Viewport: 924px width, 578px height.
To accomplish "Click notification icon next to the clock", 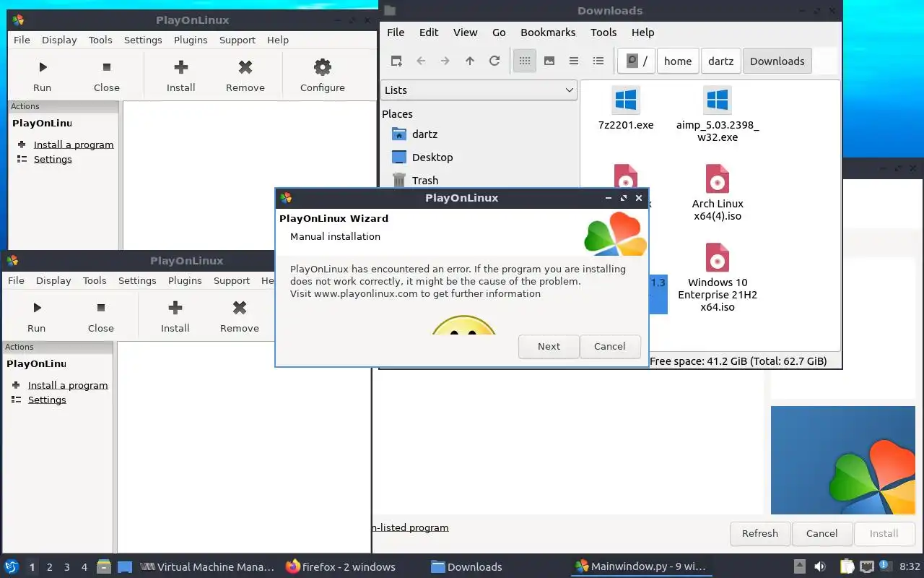I will tap(885, 566).
